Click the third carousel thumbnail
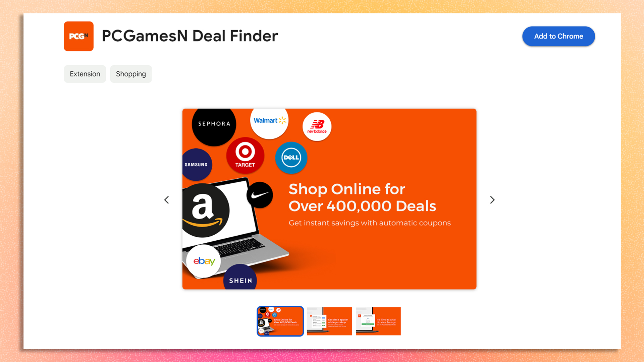Viewport: 644px width, 362px height. (378, 320)
